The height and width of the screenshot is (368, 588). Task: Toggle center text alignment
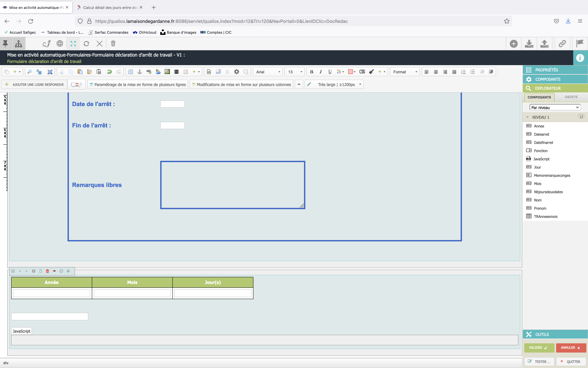436,72
